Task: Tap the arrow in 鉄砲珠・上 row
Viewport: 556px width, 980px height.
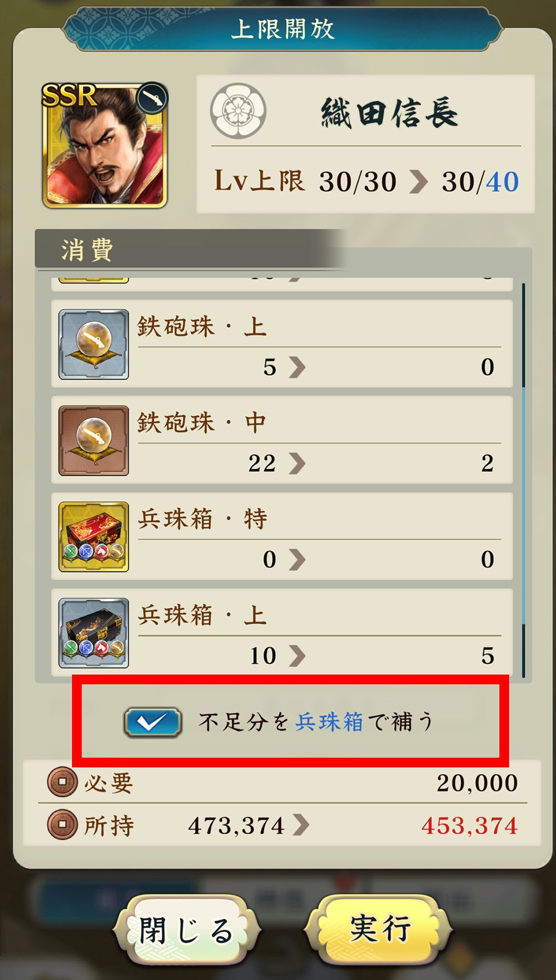Action: click(x=297, y=367)
